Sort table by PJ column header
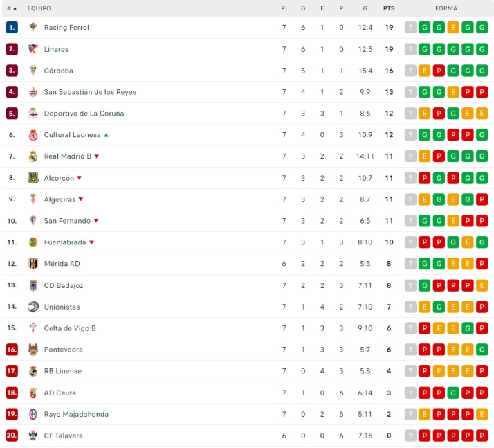This screenshot has width=494, height=448. coord(284,8)
